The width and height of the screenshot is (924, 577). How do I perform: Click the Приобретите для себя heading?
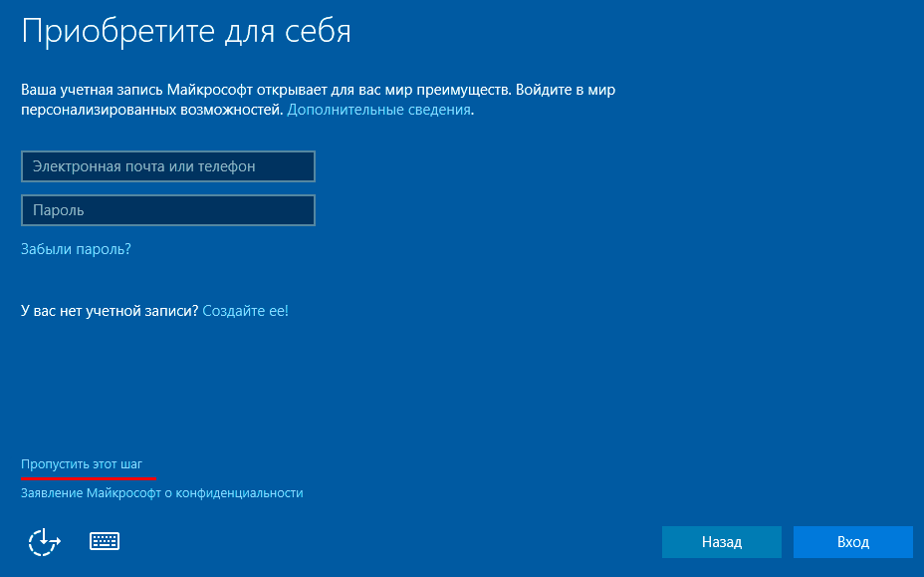[x=186, y=31]
